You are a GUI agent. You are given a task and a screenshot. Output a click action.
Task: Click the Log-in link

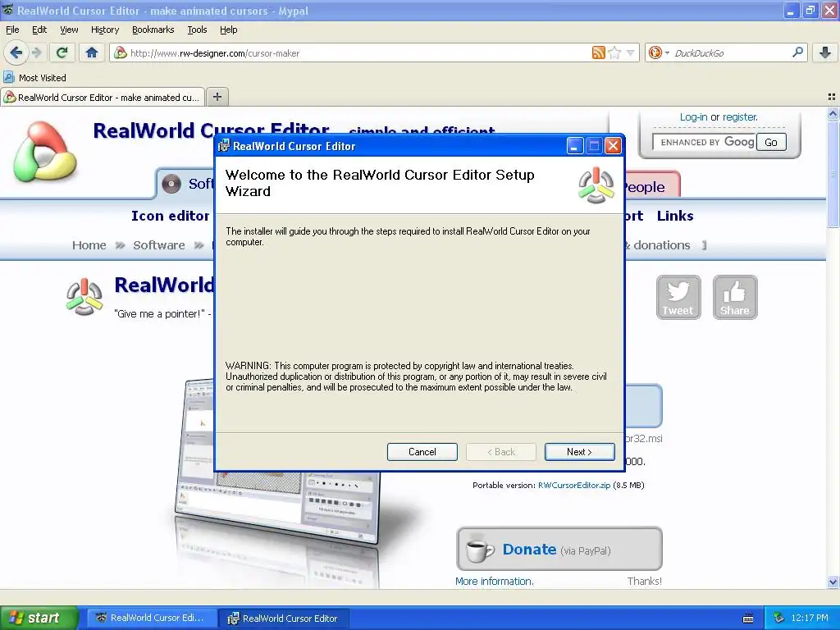pos(693,116)
